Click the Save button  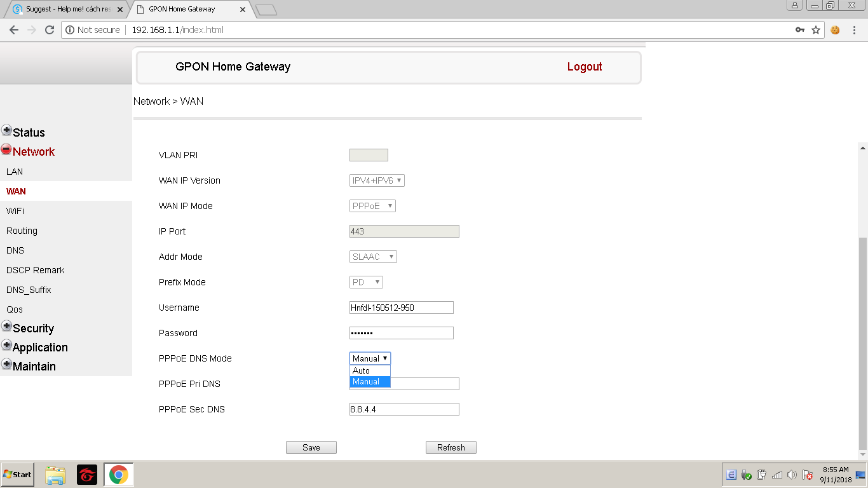[311, 447]
